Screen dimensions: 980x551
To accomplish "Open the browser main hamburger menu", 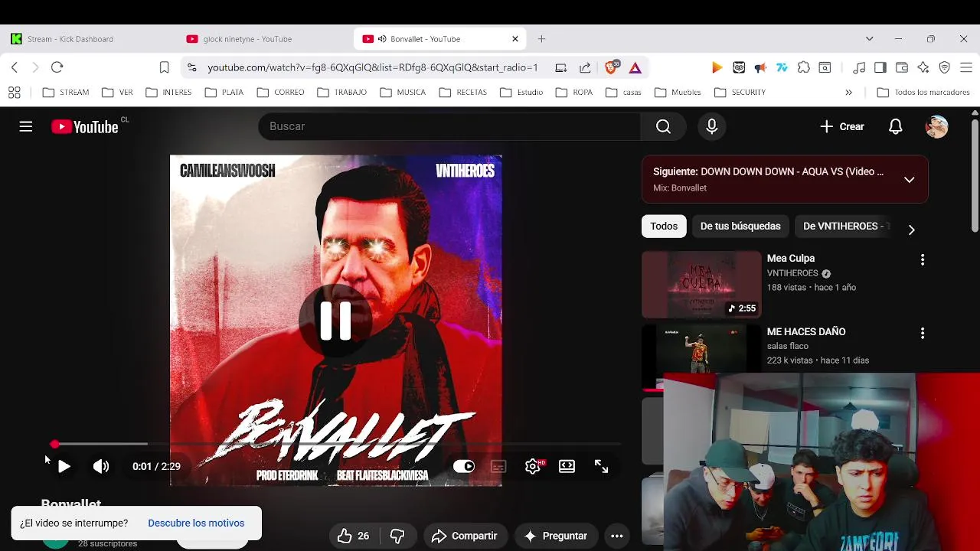I will click(965, 67).
